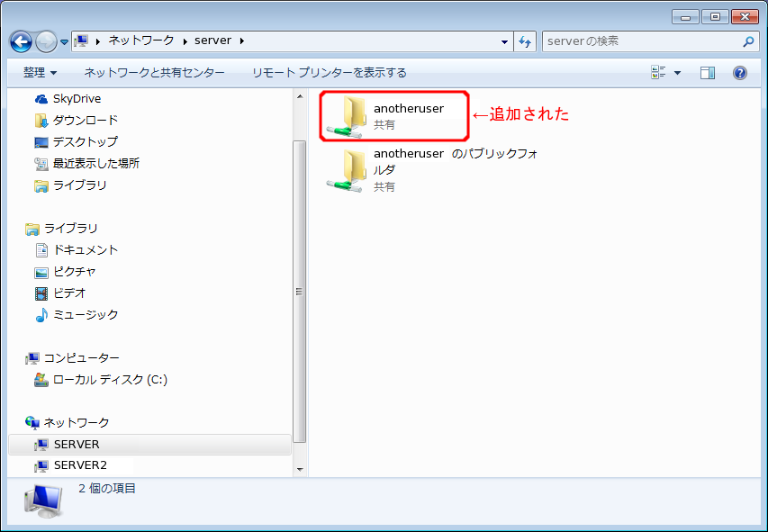Click the refresh button beside address bar

click(526, 41)
